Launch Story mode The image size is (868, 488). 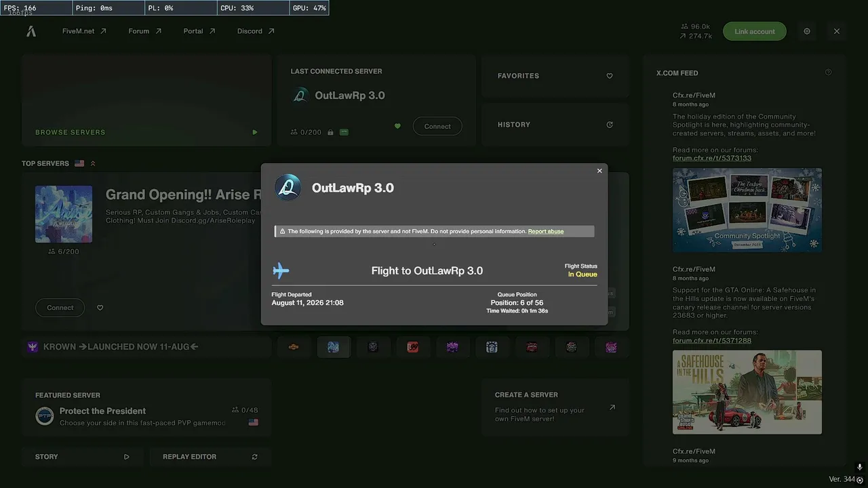pyautogui.click(x=82, y=457)
